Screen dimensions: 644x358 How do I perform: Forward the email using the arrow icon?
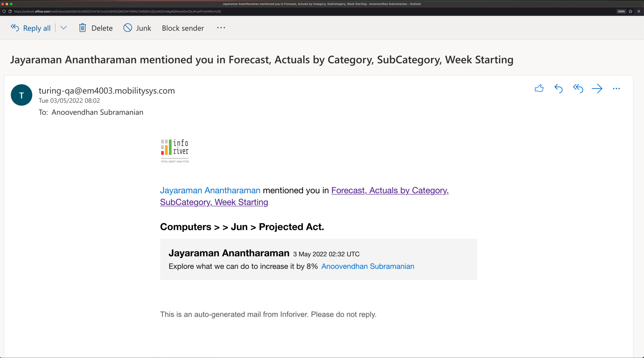597,89
